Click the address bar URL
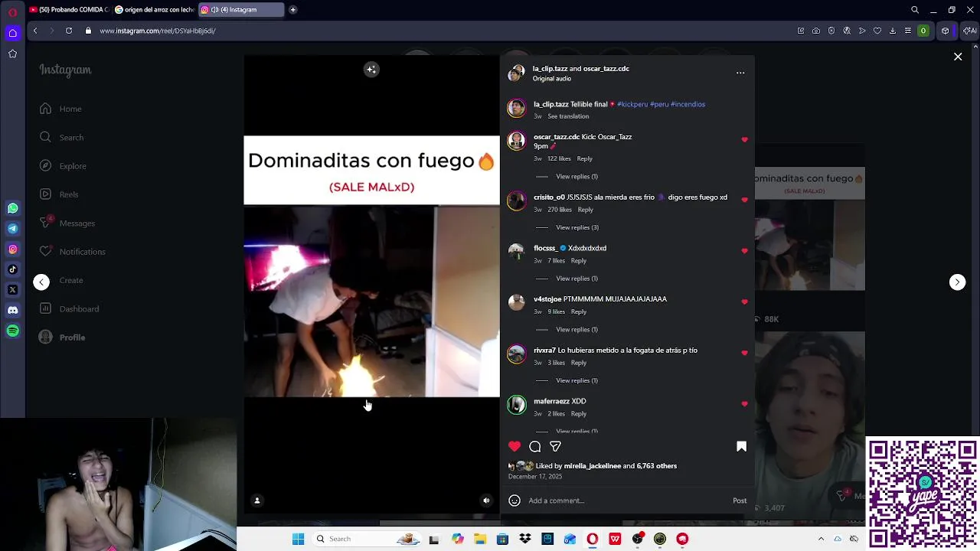 tap(158, 31)
